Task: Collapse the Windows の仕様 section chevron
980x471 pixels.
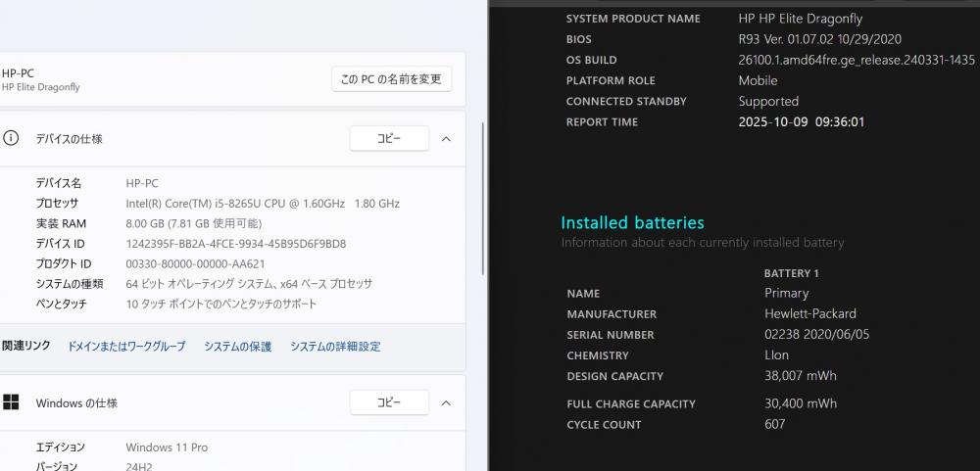Action: coord(446,402)
